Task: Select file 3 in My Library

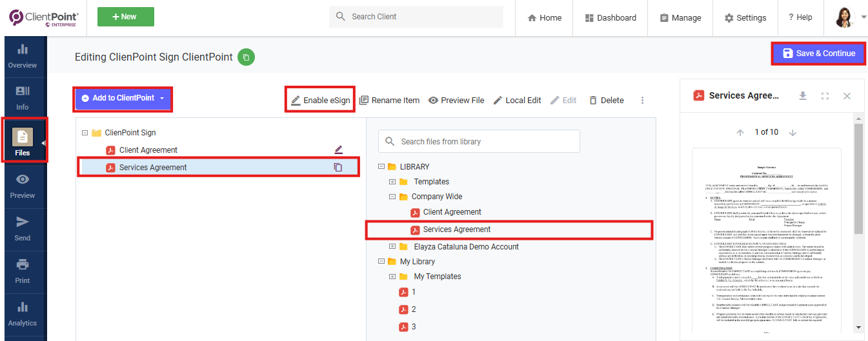Action: click(414, 327)
